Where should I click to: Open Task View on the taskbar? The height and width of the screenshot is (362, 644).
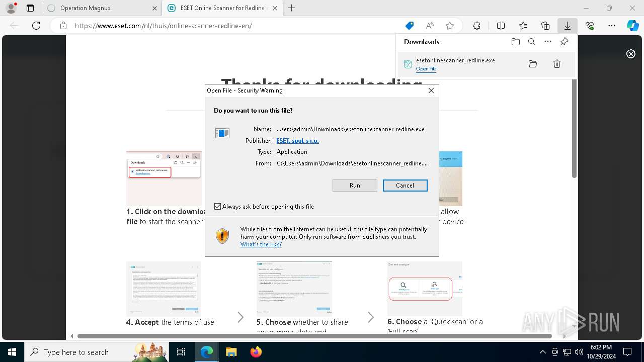182,352
